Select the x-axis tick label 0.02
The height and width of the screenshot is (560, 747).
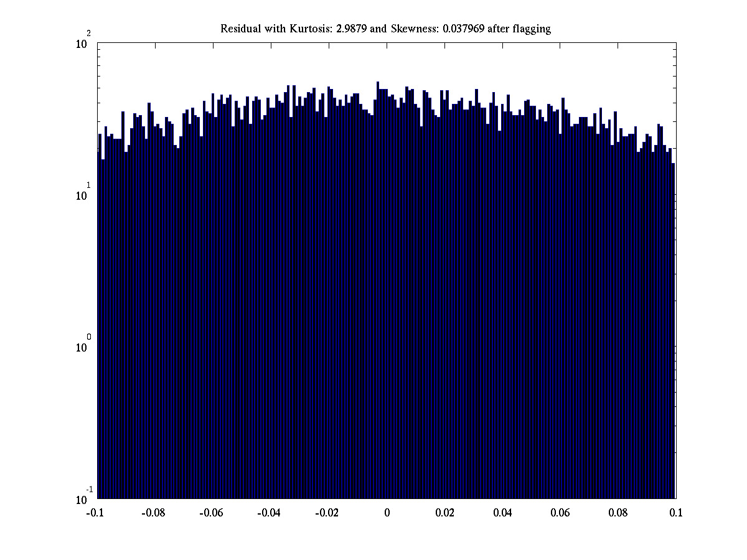click(x=444, y=513)
